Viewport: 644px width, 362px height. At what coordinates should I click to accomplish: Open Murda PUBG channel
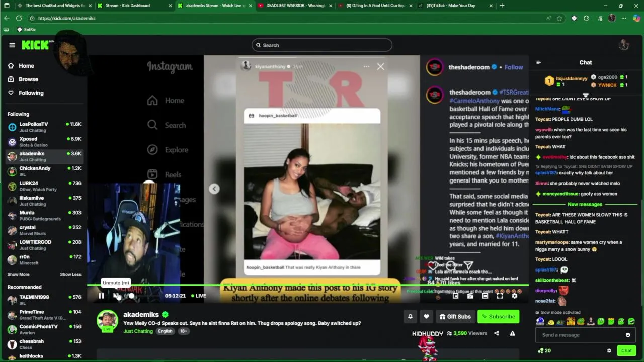(x=44, y=215)
